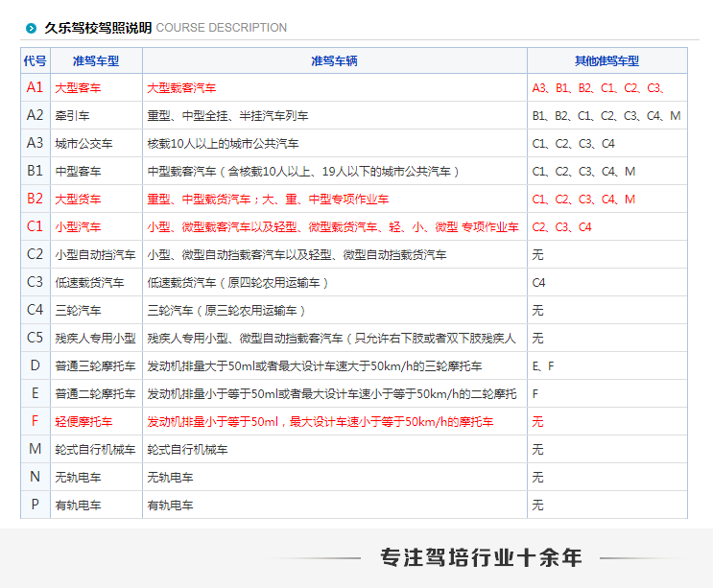713x588 pixels.
Task: Click the 轻便摩托车 cell
Action: pyautogui.click(x=96, y=422)
